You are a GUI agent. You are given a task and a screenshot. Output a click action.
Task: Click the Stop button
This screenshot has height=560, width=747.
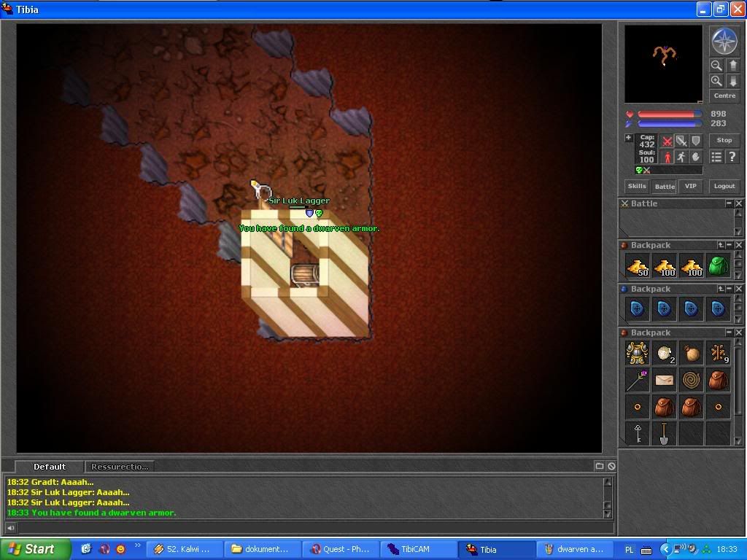tap(724, 140)
